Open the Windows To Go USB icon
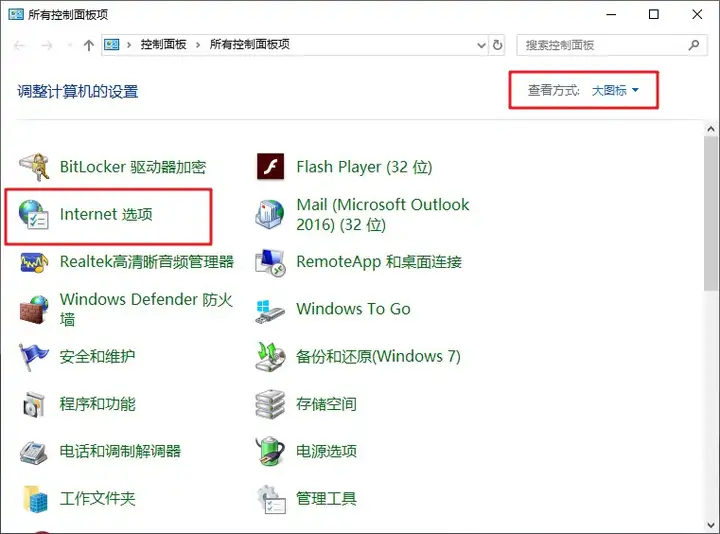Viewport: 720px width, 534px height. tap(270, 311)
